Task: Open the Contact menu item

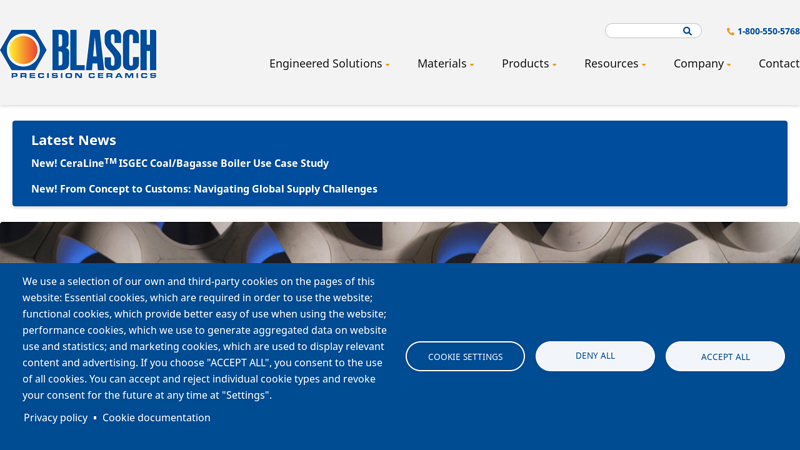Action: point(779,64)
